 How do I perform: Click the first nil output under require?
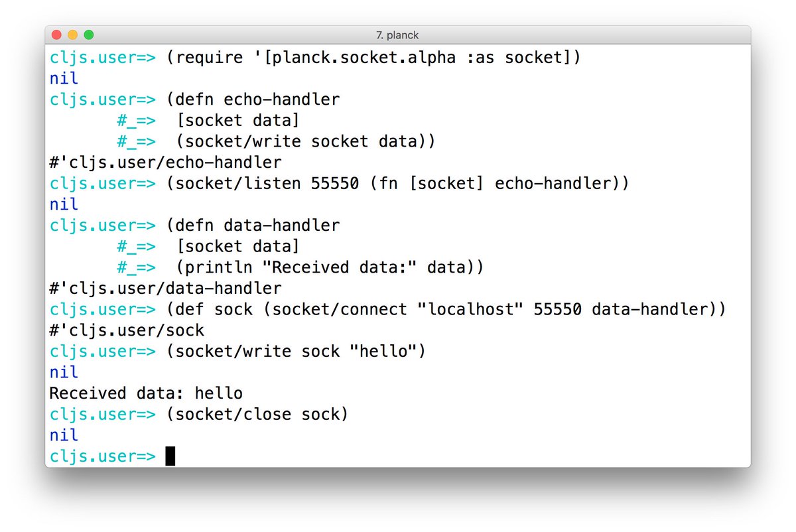64,78
